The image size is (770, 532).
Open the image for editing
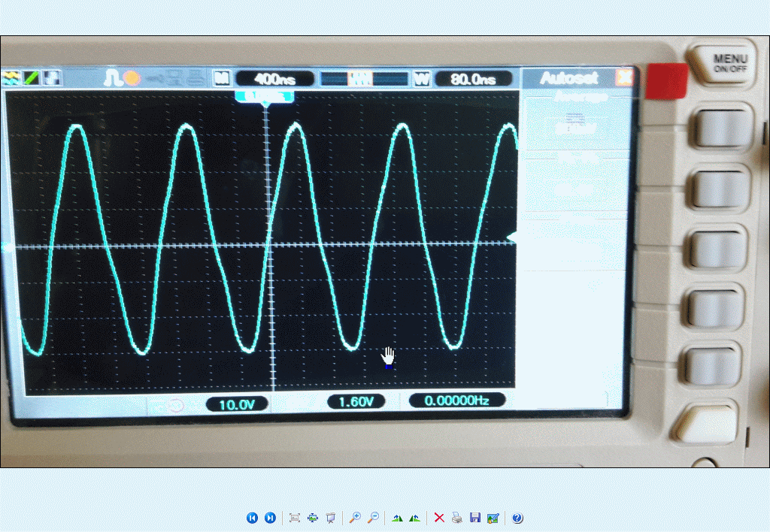tap(493, 518)
